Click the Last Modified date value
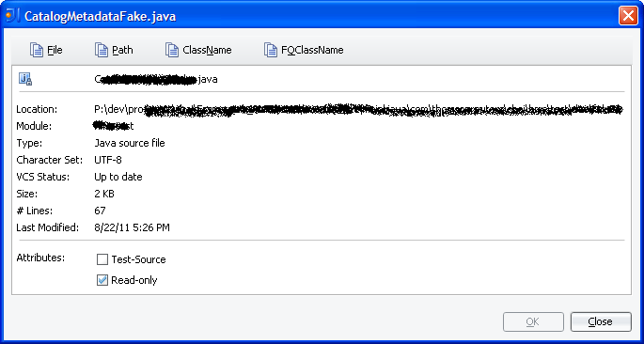Image resolution: width=644 pixels, height=344 pixels. pos(132,227)
